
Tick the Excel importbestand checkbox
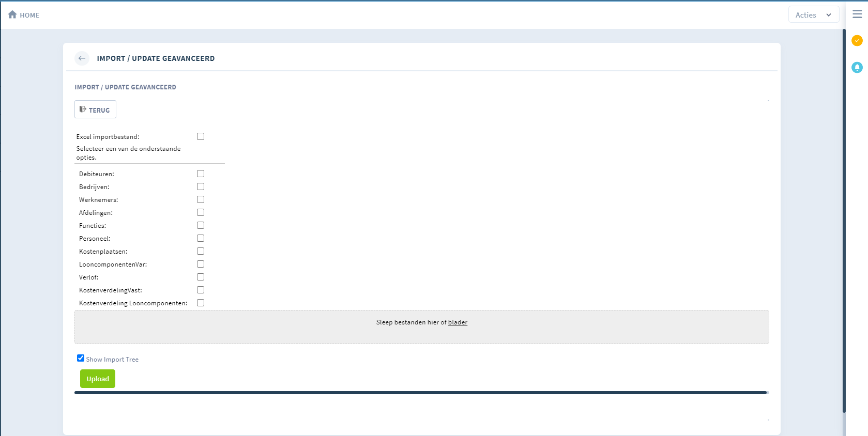pos(201,136)
